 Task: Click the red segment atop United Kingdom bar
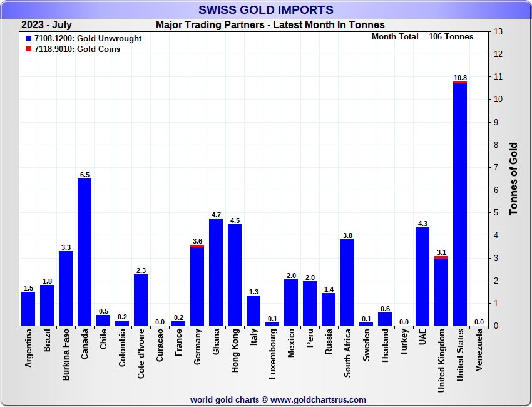(441, 257)
